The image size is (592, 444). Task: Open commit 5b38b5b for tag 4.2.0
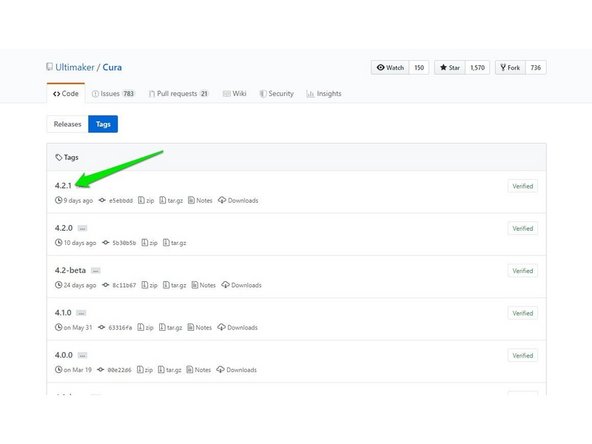tap(119, 243)
